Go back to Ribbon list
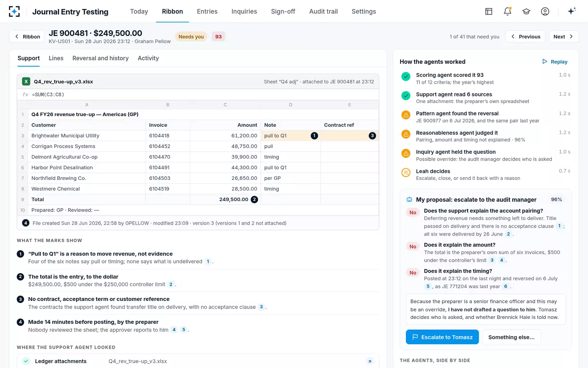 [x=27, y=36]
